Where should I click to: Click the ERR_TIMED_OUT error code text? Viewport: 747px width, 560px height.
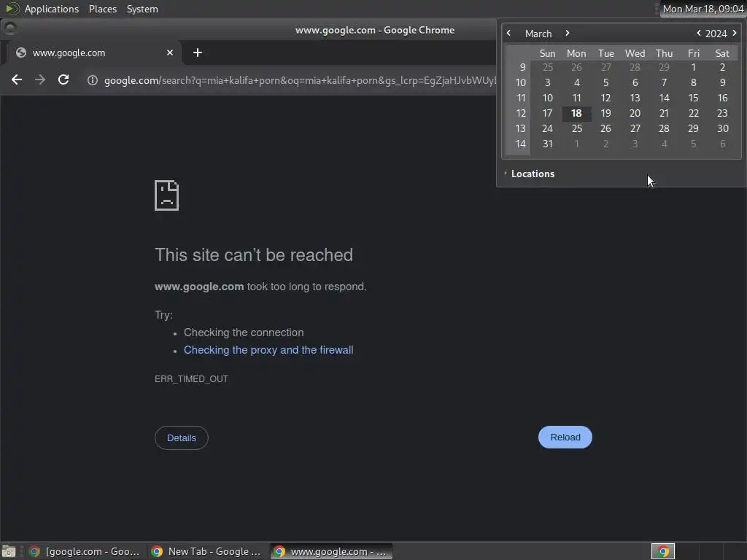[192, 379]
